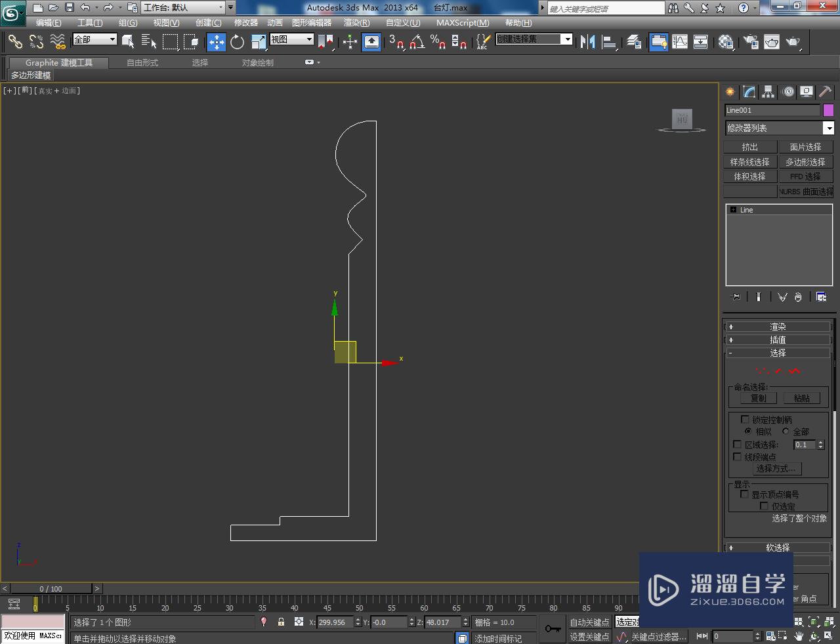
Task: Switch to the Modify panel icon
Action: 749,92
